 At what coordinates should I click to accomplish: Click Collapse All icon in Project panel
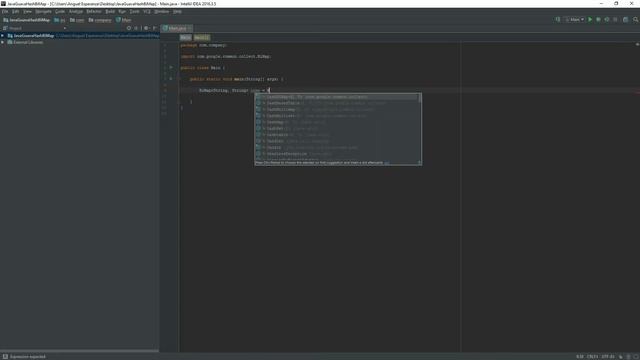pyautogui.click(x=136, y=28)
